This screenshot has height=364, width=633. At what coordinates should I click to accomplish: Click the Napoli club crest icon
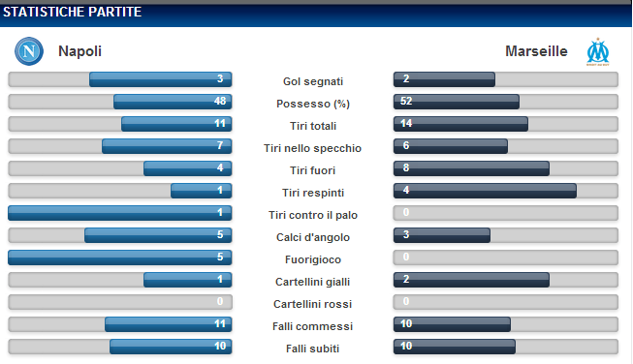(x=29, y=51)
